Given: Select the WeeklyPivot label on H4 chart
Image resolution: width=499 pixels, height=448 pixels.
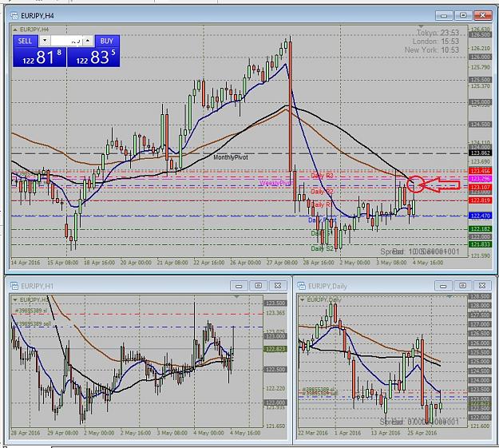Looking at the screenshot, I should point(276,184).
